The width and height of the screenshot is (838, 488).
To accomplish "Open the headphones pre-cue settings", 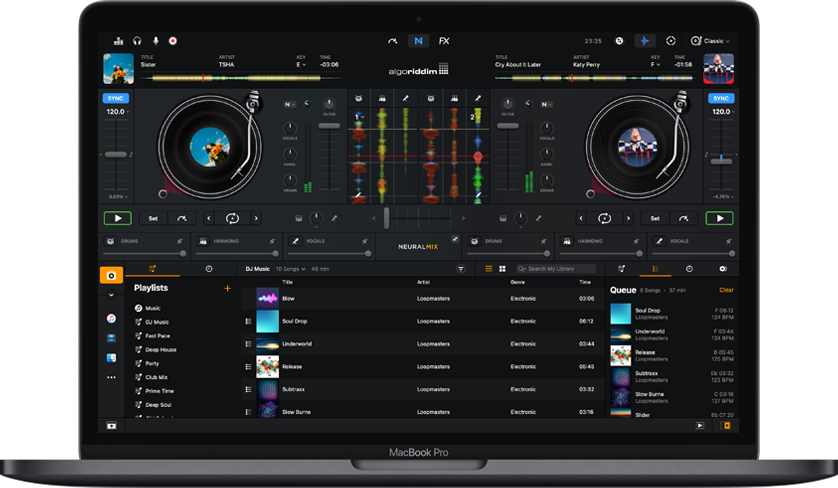I will (x=137, y=41).
